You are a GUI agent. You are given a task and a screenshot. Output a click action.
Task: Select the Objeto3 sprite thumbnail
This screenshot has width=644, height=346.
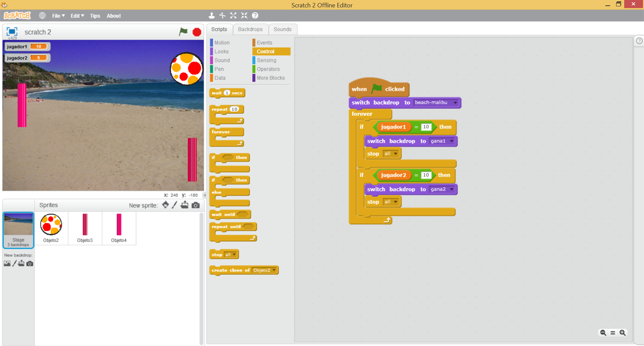tap(85, 228)
